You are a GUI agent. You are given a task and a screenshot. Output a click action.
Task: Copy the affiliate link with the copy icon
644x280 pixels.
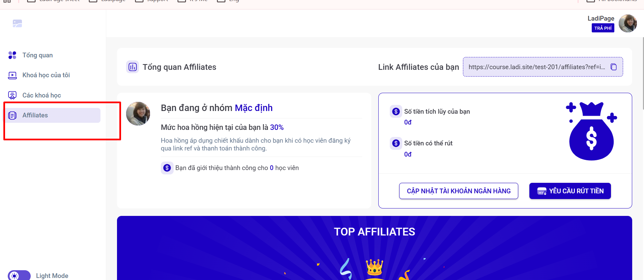(614, 67)
